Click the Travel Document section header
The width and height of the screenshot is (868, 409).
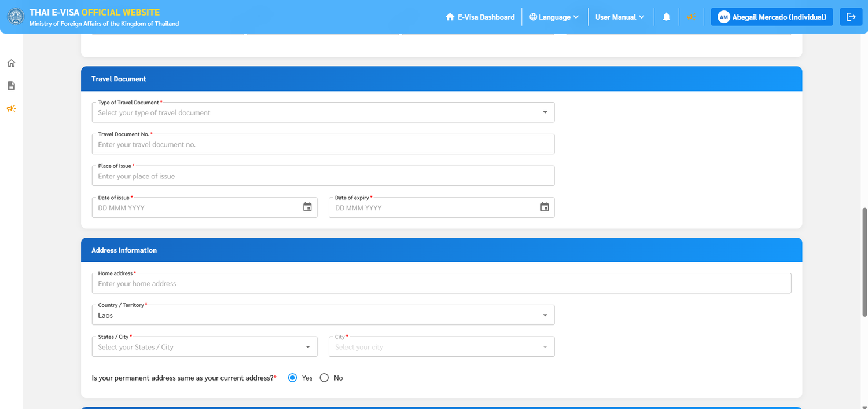[x=442, y=79]
